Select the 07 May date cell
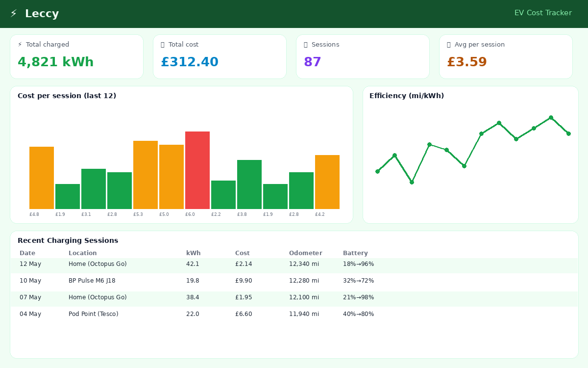588x368 pixels. (x=30, y=297)
